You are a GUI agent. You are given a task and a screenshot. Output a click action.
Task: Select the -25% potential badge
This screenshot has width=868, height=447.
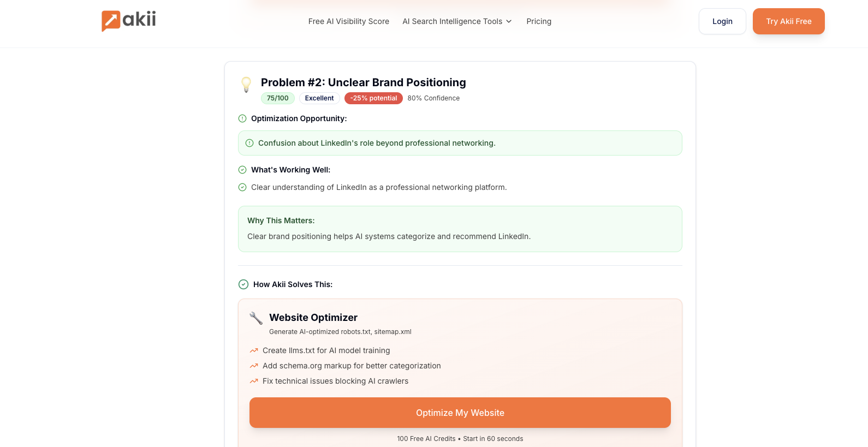coord(373,98)
